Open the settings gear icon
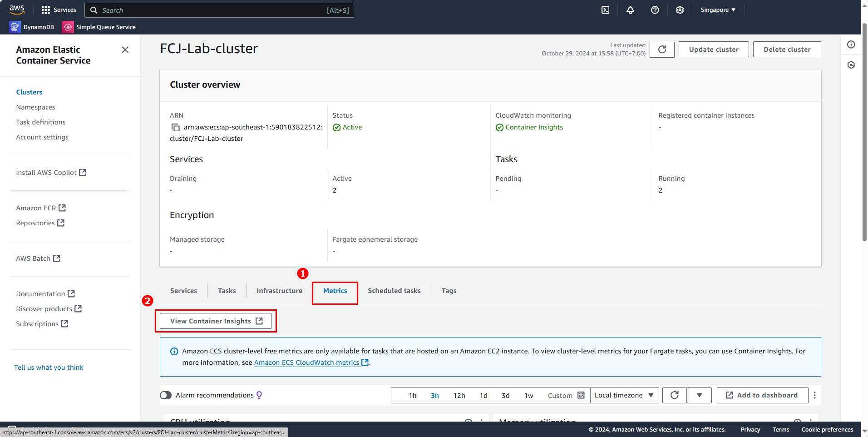 (680, 10)
